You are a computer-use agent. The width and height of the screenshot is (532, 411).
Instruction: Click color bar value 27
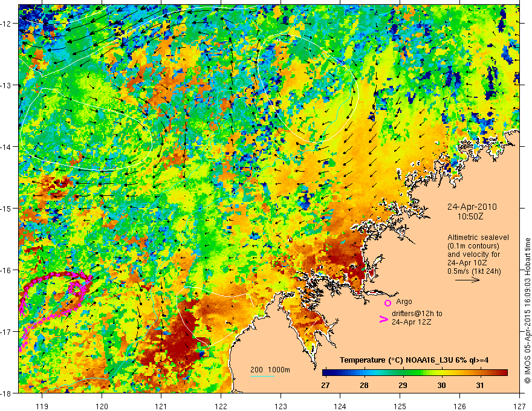point(325,385)
